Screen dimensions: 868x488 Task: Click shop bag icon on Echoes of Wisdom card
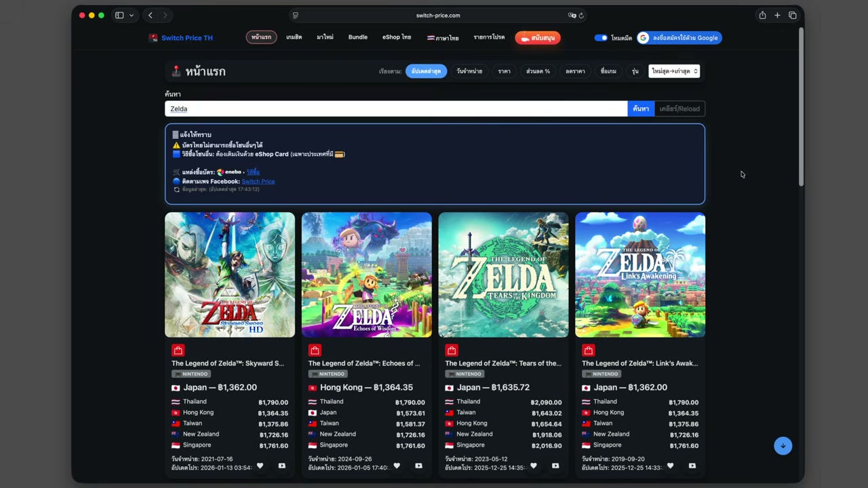pyautogui.click(x=315, y=350)
